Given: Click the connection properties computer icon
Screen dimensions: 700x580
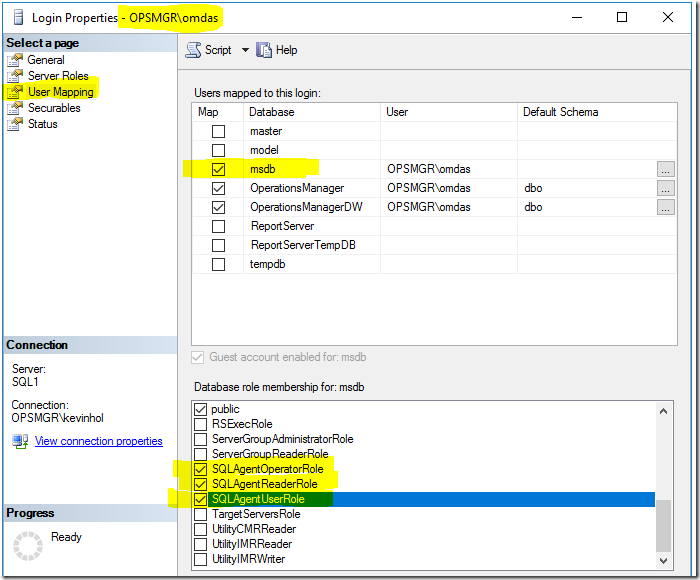Looking at the screenshot, I should [20, 441].
